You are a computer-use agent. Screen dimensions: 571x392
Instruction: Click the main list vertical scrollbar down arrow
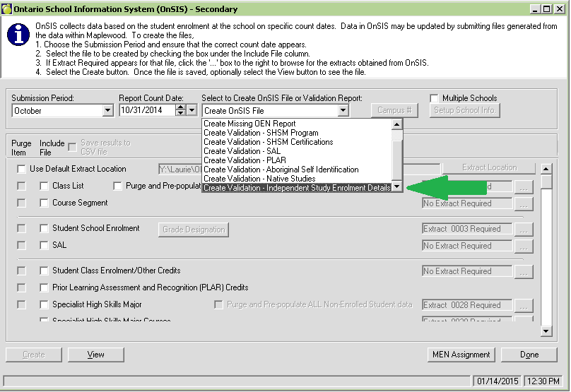[546, 331]
